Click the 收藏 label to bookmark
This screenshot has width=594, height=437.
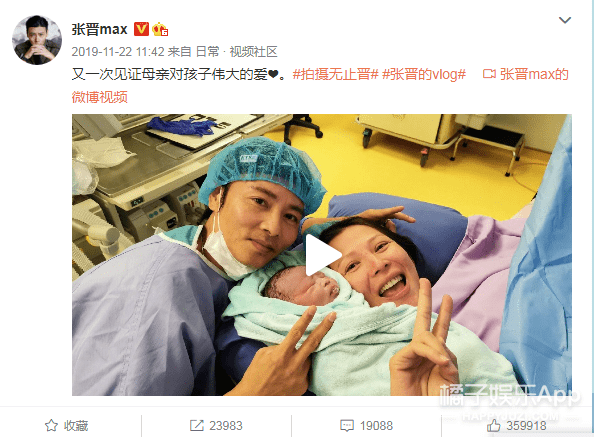[x=76, y=426]
